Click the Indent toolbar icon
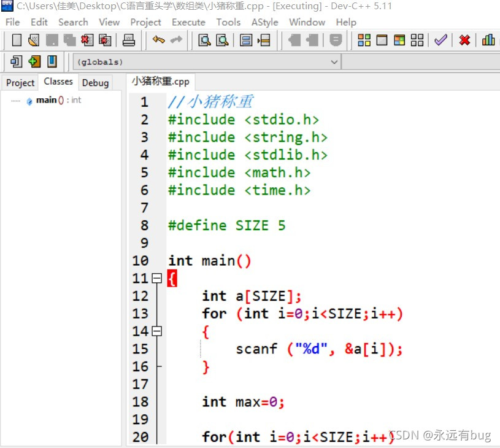 click(x=294, y=41)
